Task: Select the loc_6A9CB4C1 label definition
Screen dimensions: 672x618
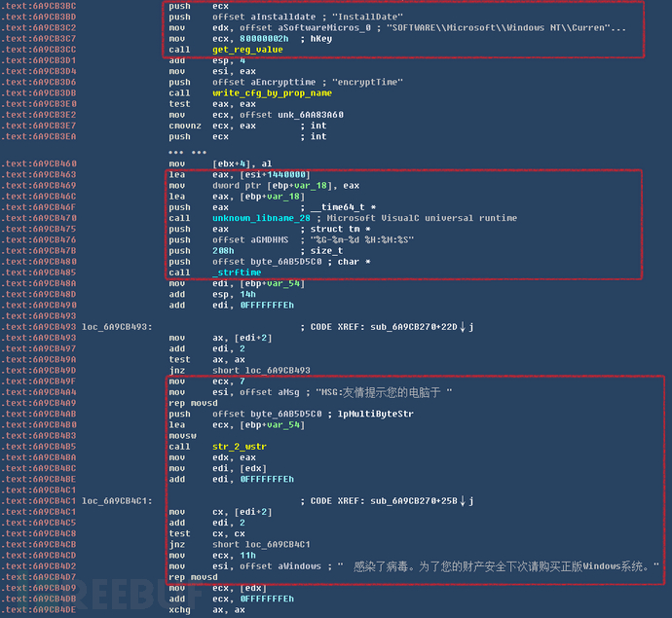Action: point(117,501)
